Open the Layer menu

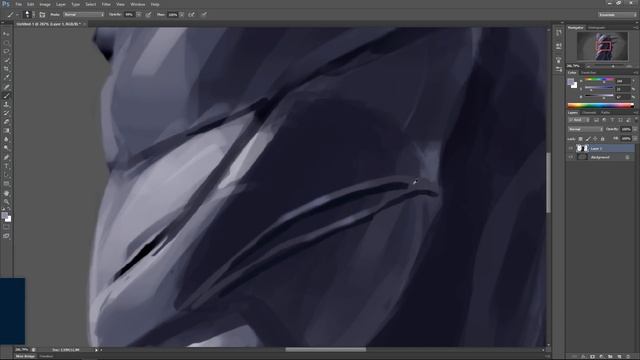tap(61, 4)
